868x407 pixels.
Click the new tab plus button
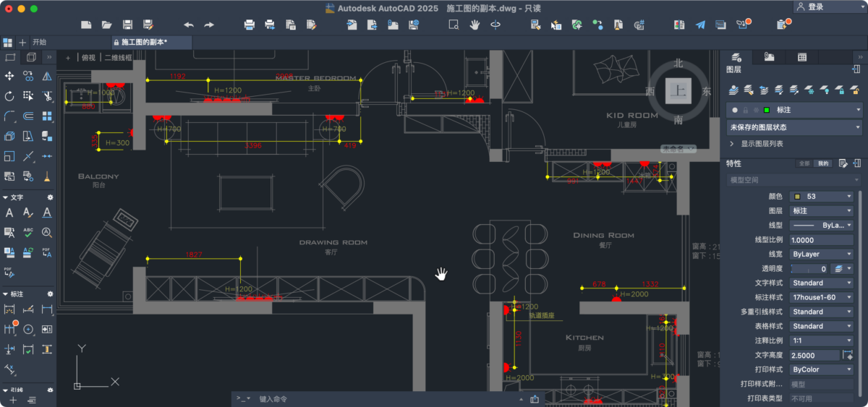tap(22, 42)
